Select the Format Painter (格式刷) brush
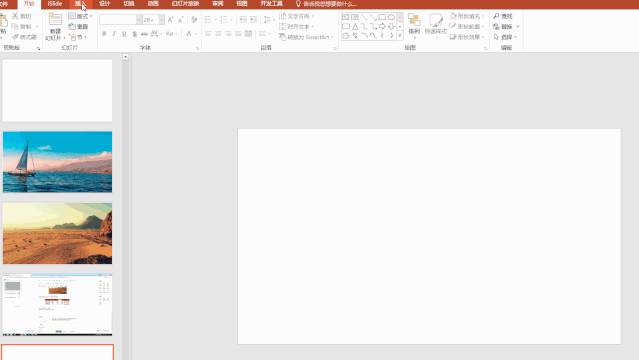 [24, 37]
